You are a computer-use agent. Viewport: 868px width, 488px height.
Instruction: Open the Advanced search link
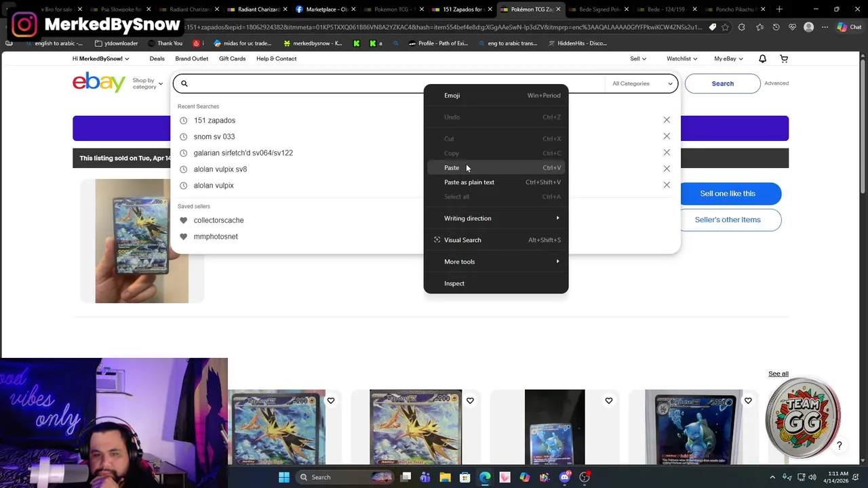[x=776, y=83]
